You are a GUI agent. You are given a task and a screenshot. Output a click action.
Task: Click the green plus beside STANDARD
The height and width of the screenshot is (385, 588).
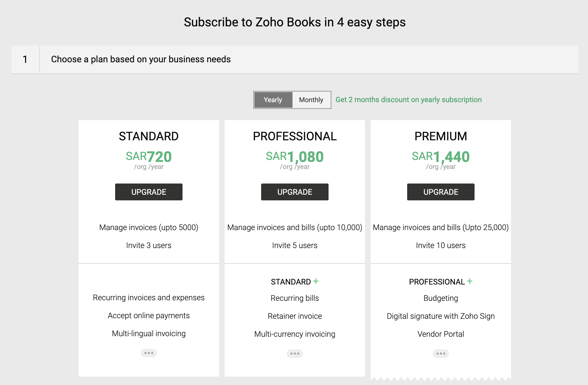(x=316, y=281)
